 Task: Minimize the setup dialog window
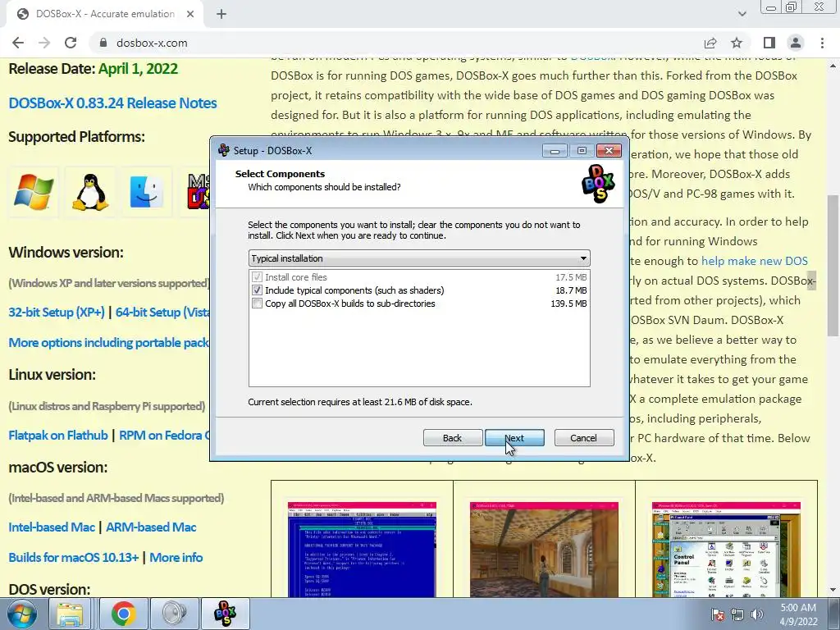click(x=555, y=151)
